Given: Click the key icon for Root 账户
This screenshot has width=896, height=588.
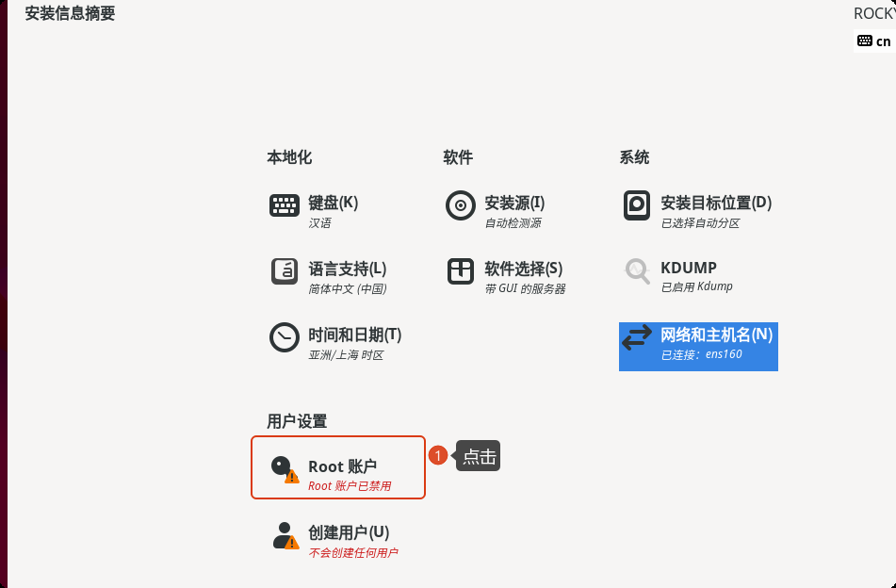Looking at the screenshot, I should [x=284, y=469].
